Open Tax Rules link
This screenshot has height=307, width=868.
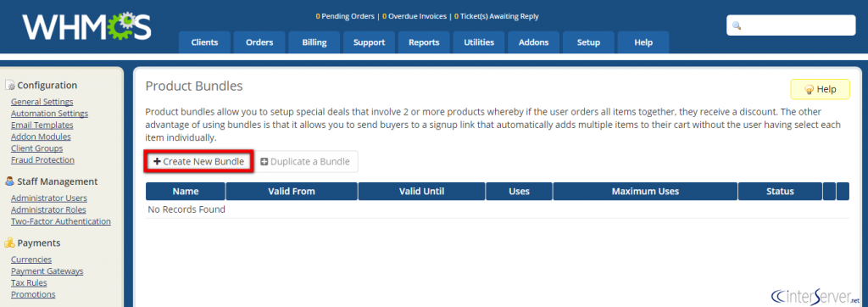click(30, 282)
